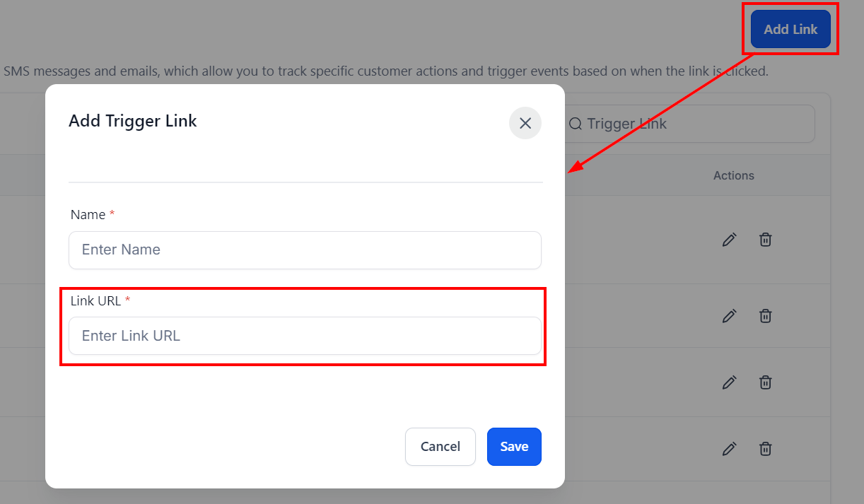Save the new trigger link

pyautogui.click(x=514, y=447)
